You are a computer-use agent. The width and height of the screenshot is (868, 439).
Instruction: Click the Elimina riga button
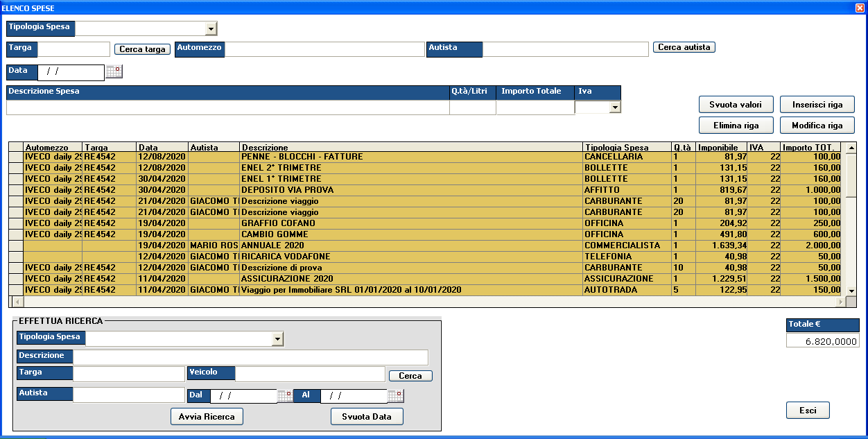(736, 126)
